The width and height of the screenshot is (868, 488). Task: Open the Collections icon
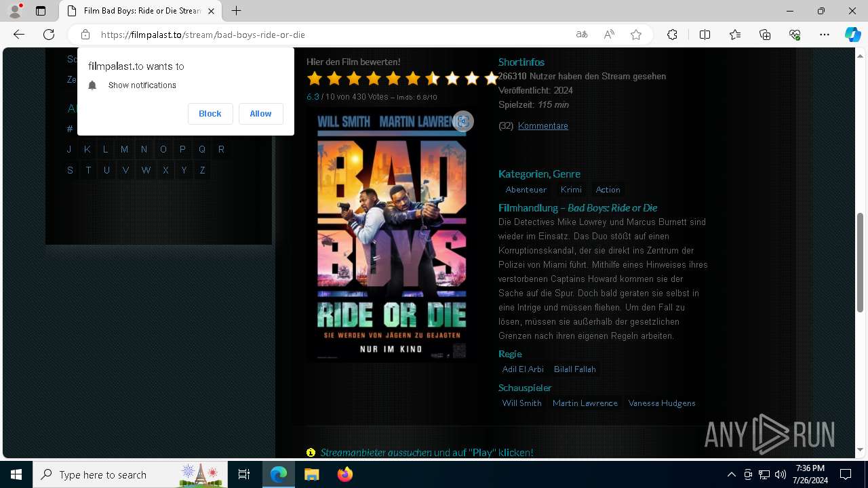pos(765,35)
